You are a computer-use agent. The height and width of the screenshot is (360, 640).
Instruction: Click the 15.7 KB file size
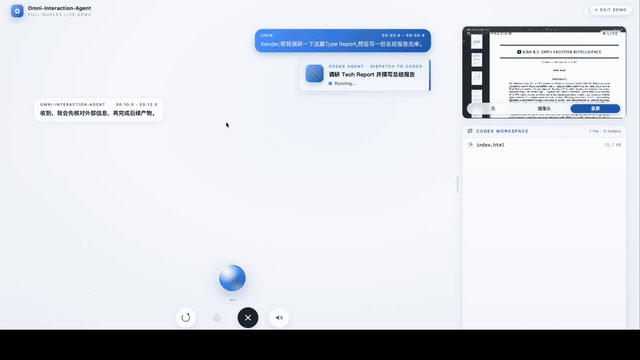click(x=613, y=145)
